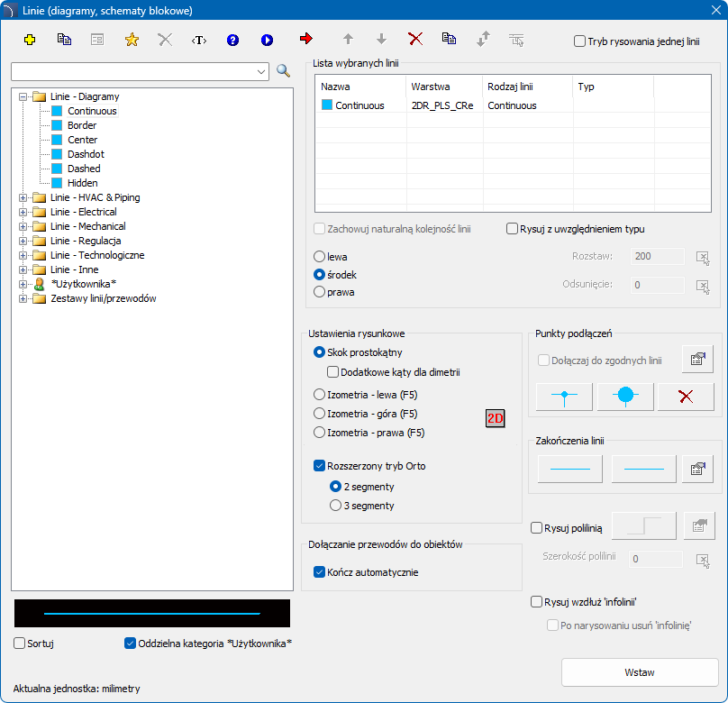The image size is (728, 703).
Task: Click the red X remove line icon
Action: [x=415, y=39]
